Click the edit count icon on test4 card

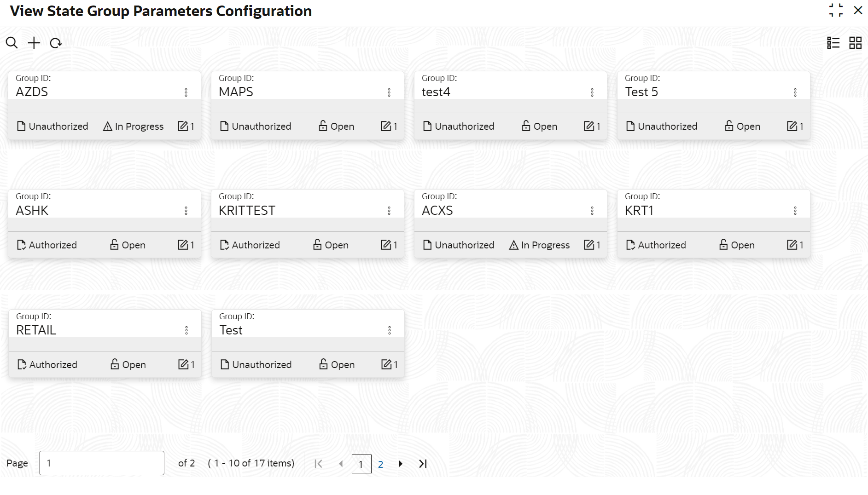[x=589, y=126]
